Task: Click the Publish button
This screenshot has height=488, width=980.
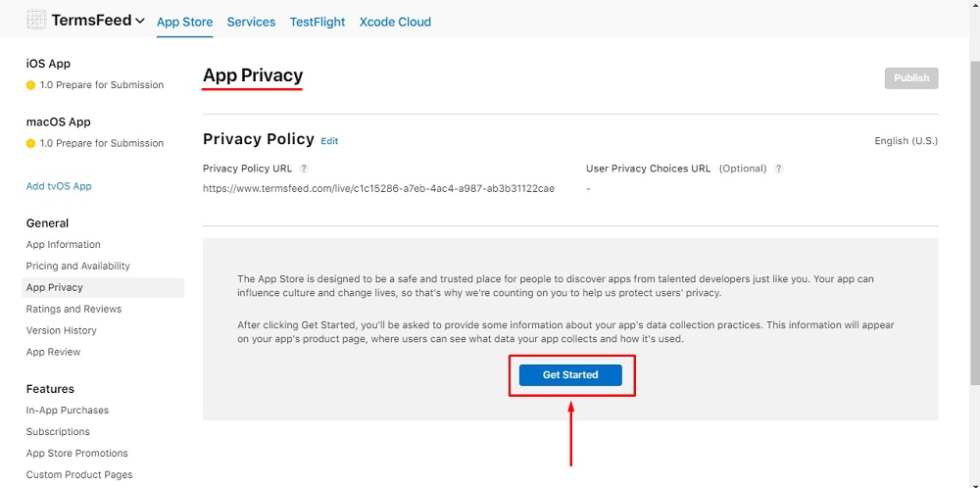Action: click(x=911, y=78)
